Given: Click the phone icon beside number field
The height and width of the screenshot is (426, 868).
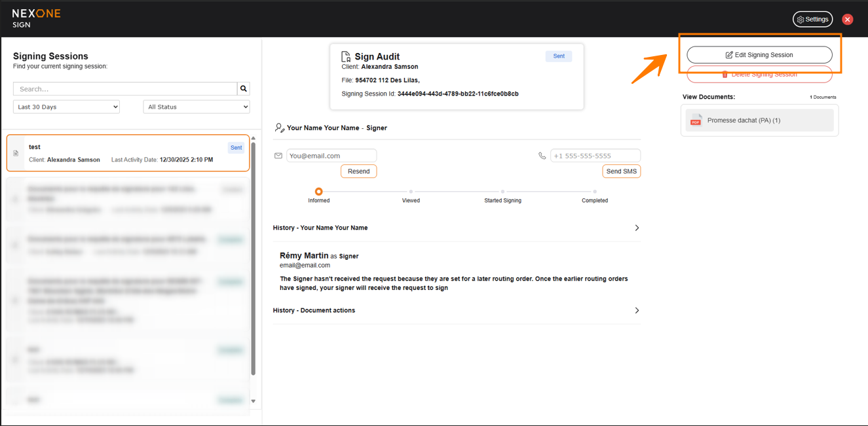Looking at the screenshot, I should click(x=542, y=156).
